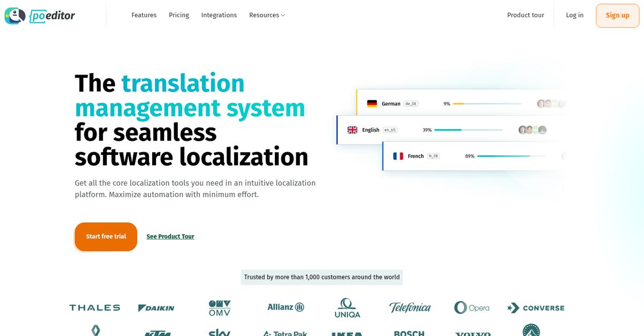
Task: Click the Sign up button
Action: point(618,16)
